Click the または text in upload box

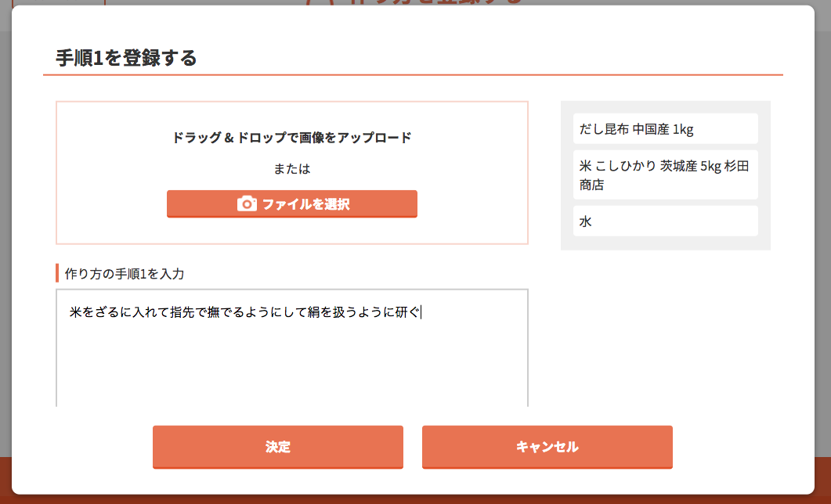click(x=291, y=169)
